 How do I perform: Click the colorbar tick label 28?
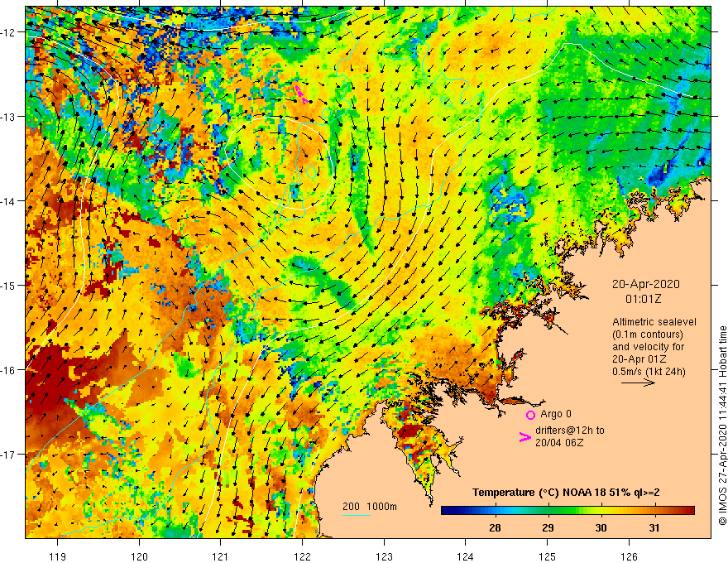tap(495, 527)
